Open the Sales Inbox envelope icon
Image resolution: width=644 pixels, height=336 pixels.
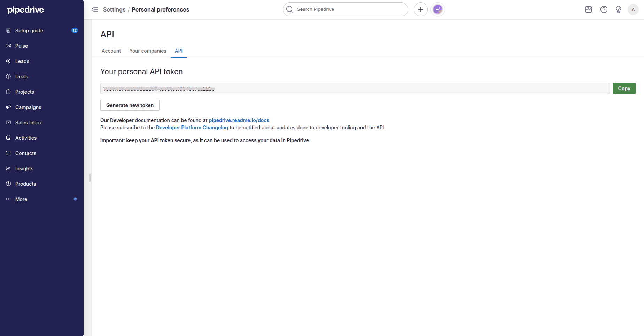(x=8, y=122)
